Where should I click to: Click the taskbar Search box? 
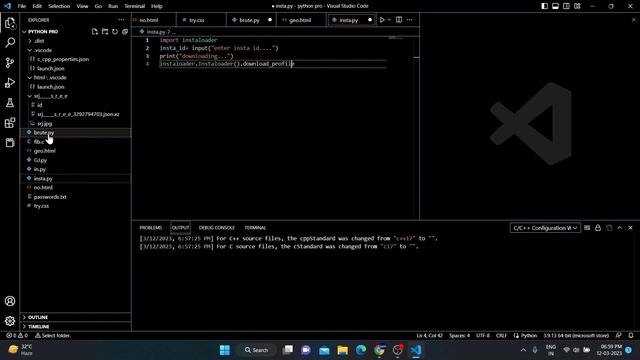(x=257, y=350)
